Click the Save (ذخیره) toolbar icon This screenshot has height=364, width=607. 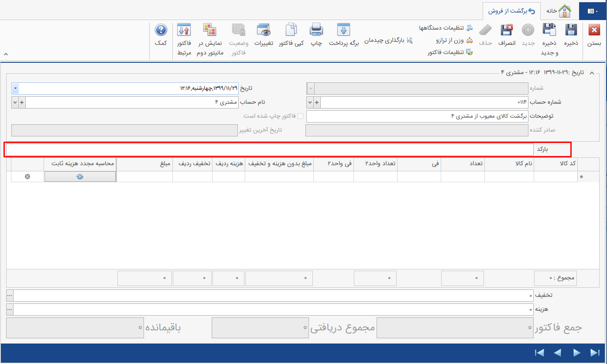coord(571,31)
